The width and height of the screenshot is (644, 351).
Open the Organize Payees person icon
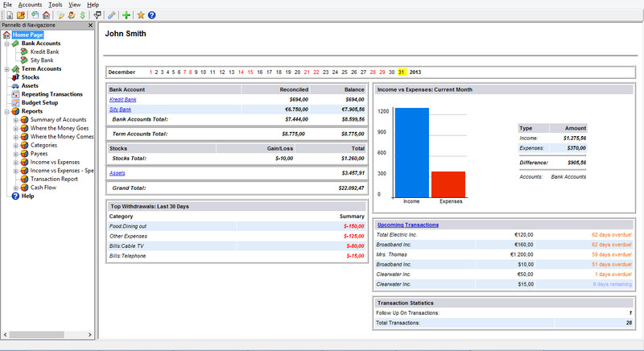click(72, 15)
